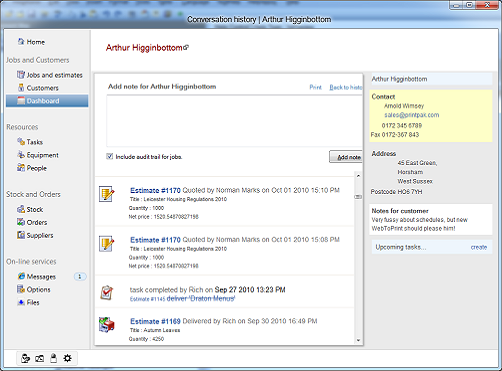Open Estimate #1170 quoted at 15:10 PM
The image size is (502, 371).
[155, 190]
